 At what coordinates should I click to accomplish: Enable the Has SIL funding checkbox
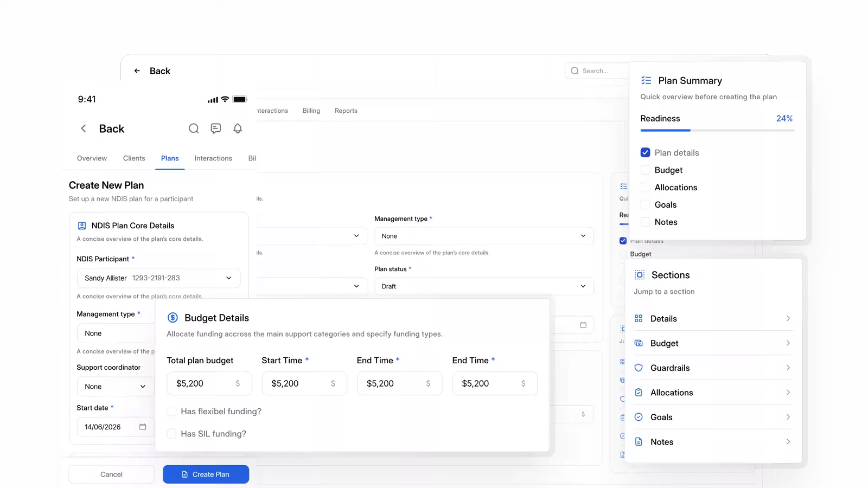pos(171,434)
